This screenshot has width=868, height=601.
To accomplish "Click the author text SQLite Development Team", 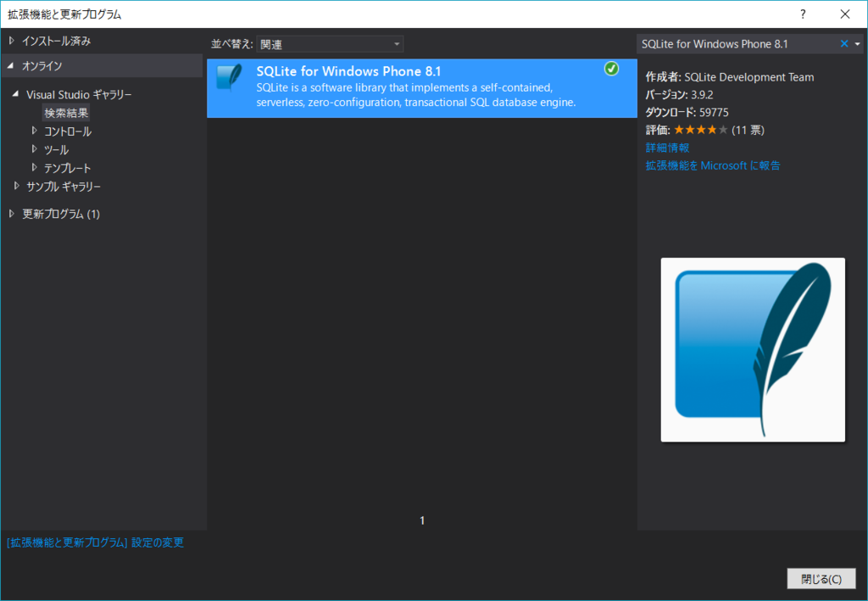I will [x=749, y=77].
